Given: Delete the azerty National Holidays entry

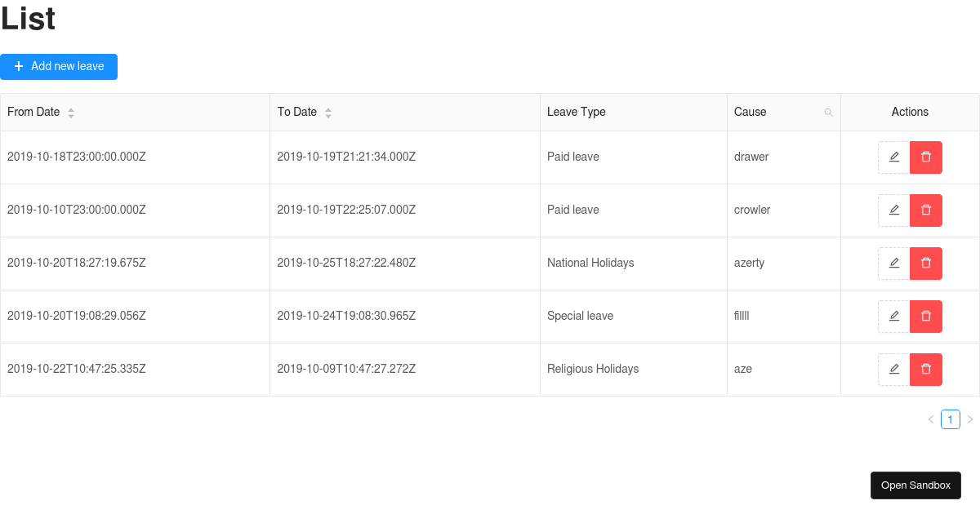Looking at the screenshot, I should click(x=926, y=263).
